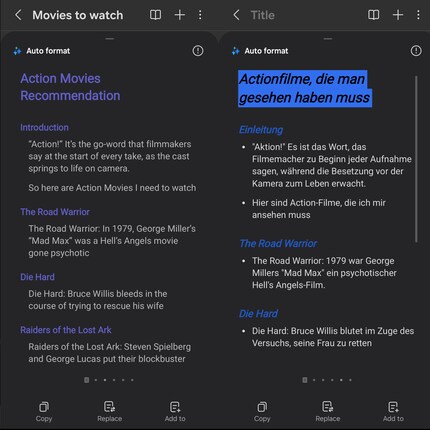Viewport: 430px width, 430px height.
Task: Replace note with English formatted version
Action: pyautogui.click(x=109, y=412)
